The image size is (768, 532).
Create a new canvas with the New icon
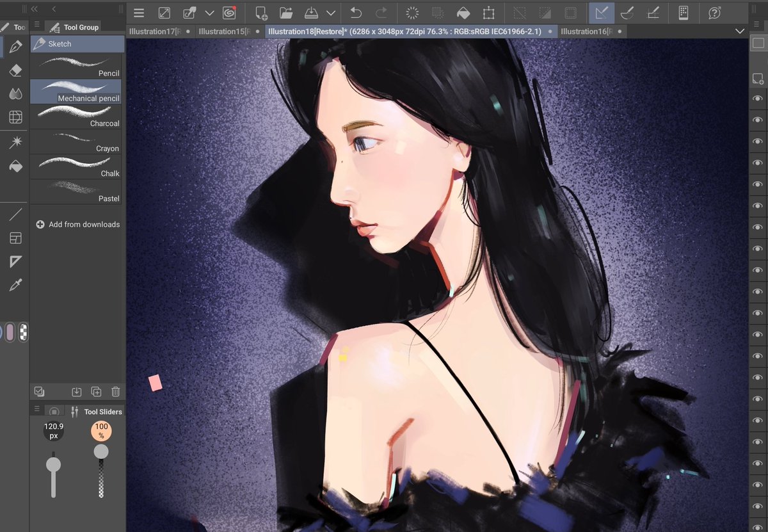(x=261, y=13)
